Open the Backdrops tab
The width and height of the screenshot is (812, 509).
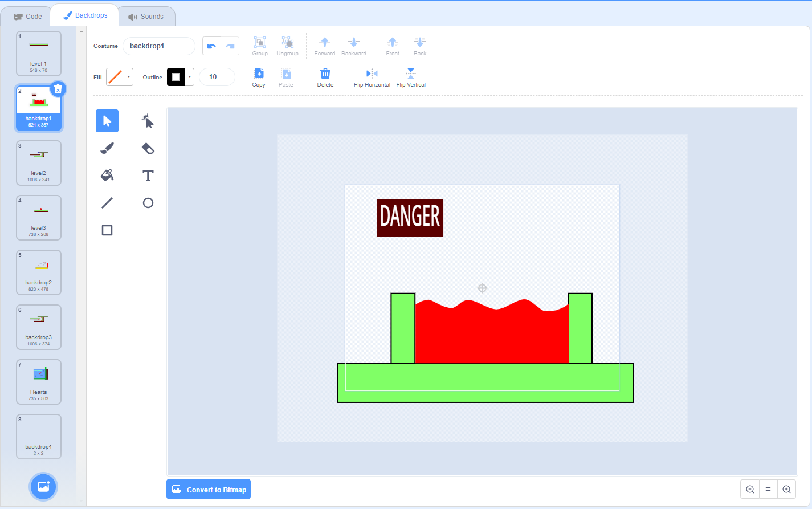coord(85,15)
